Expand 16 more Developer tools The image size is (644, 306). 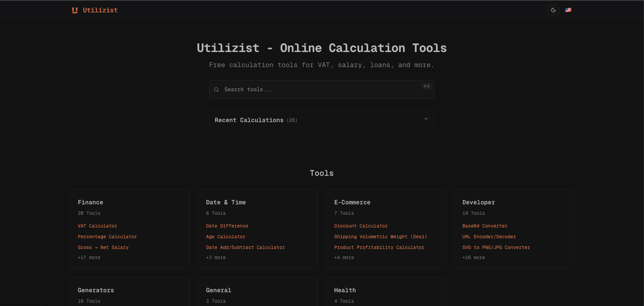pyautogui.click(x=474, y=257)
